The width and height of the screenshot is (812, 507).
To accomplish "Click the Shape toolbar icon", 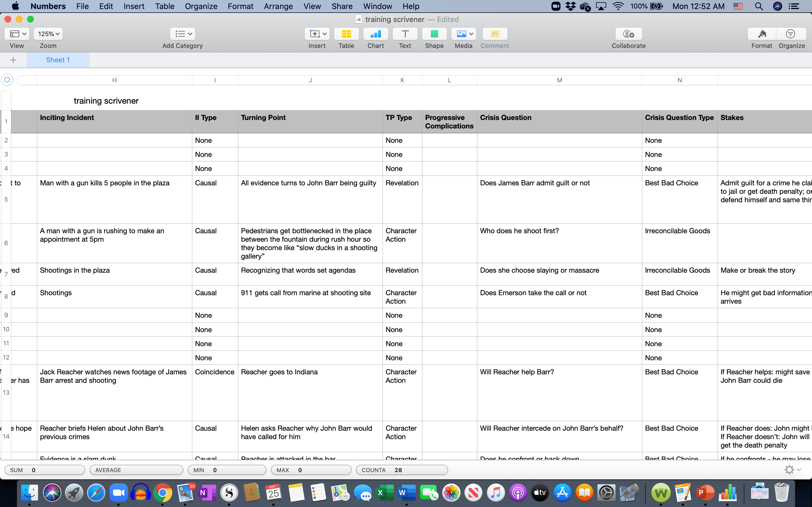I will click(434, 34).
